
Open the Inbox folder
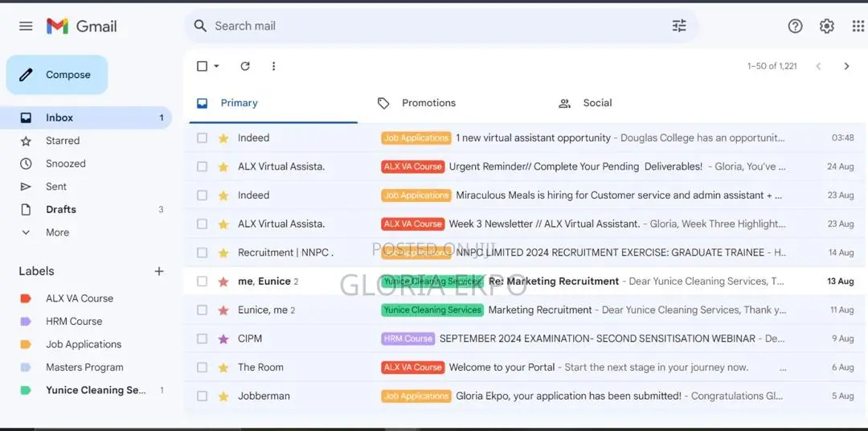(86, 117)
